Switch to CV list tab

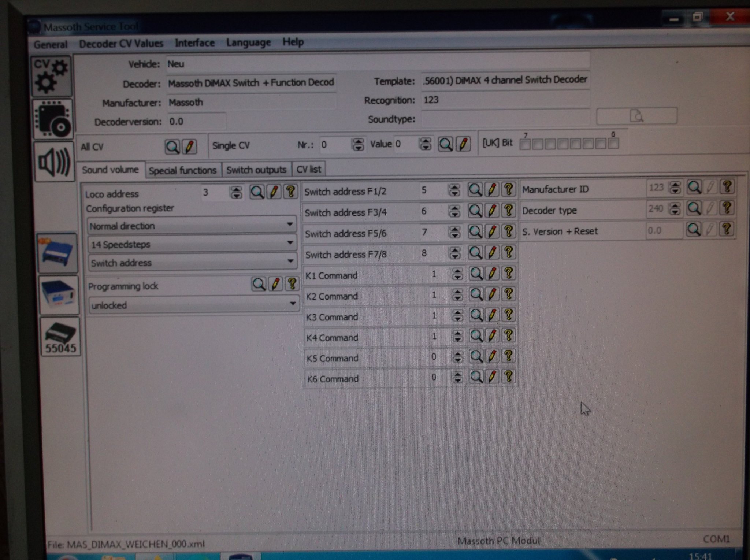click(x=309, y=170)
